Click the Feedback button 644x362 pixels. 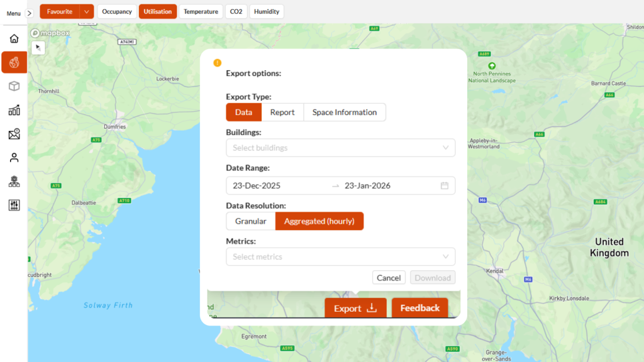(x=419, y=308)
